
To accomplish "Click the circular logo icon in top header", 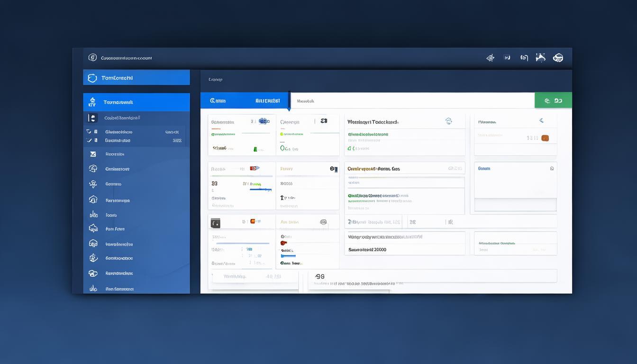I will [x=92, y=58].
